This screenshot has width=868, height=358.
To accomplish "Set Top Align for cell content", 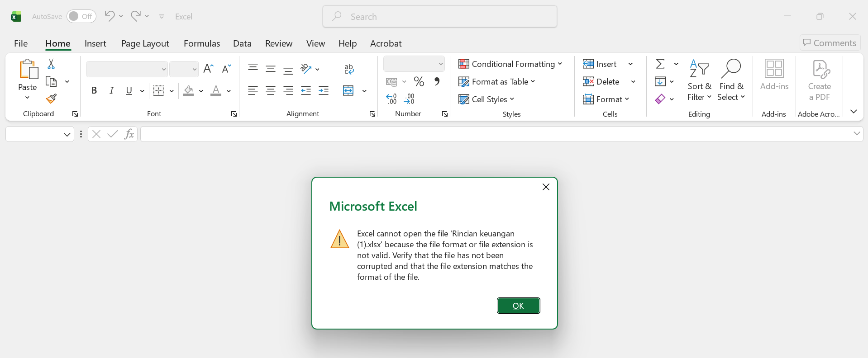I will click(253, 68).
